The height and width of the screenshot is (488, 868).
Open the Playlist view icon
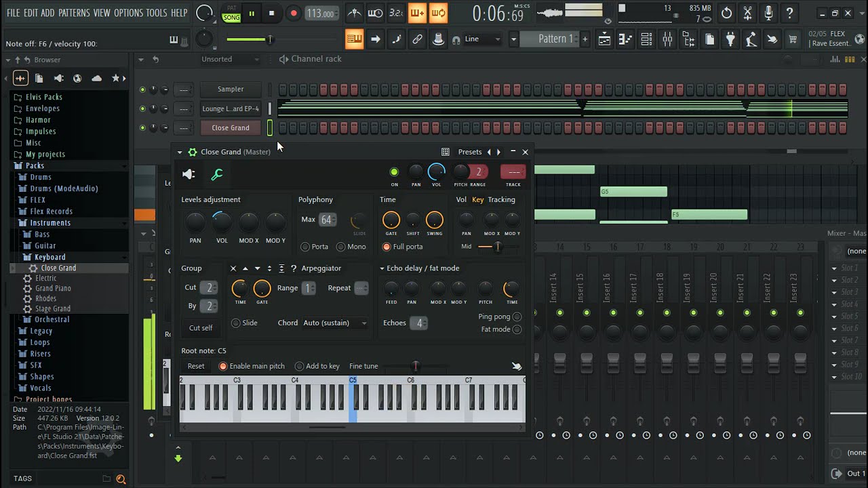604,39
